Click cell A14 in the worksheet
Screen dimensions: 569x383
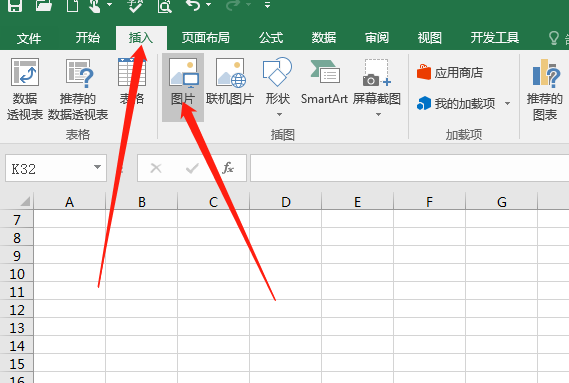click(70, 345)
